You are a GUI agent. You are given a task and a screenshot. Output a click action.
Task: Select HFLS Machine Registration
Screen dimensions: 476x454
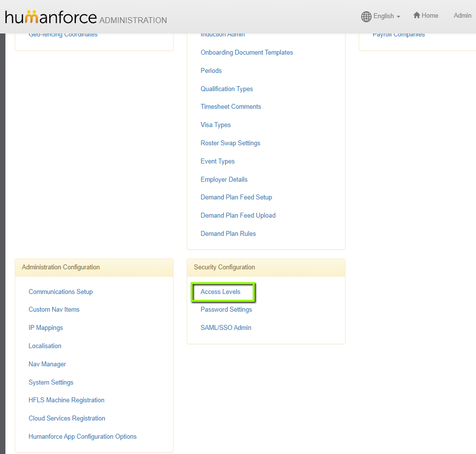[66, 400]
